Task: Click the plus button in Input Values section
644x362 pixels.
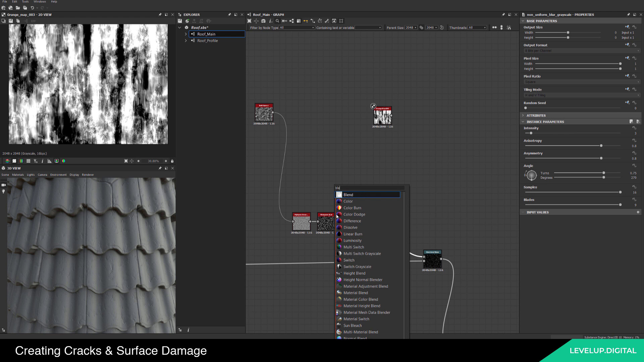Action: click(x=638, y=212)
